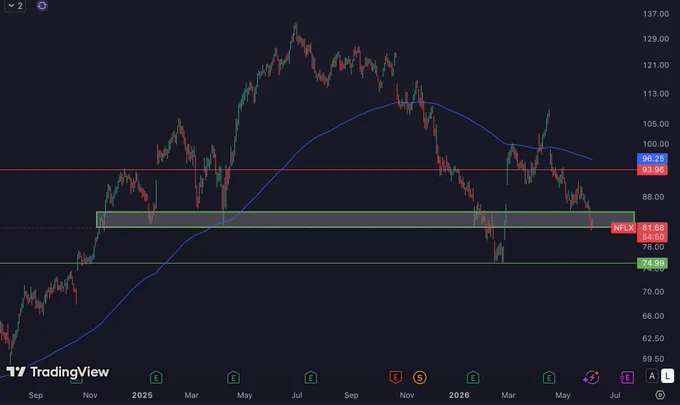Image resolution: width=680 pixels, height=405 pixels.
Task: Open the green earnings marker after the 2026 label
Action: [473, 378]
